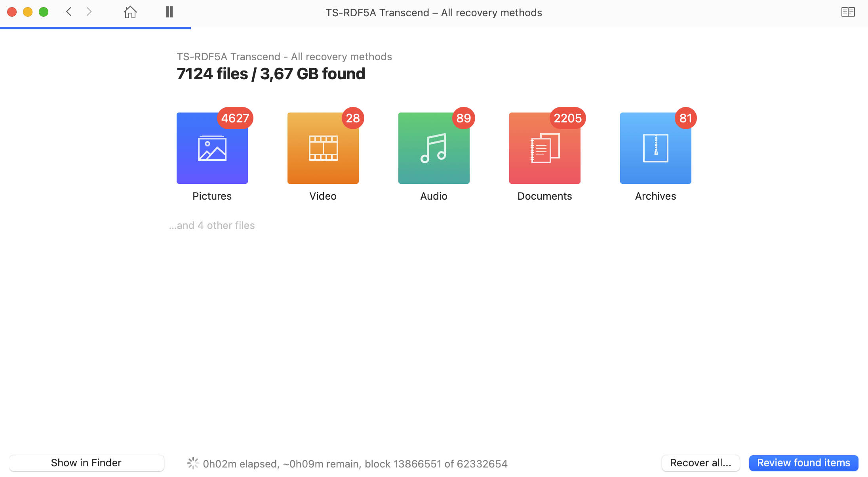
Task: Open the Audio recovery category
Action: click(x=433, y=148)
